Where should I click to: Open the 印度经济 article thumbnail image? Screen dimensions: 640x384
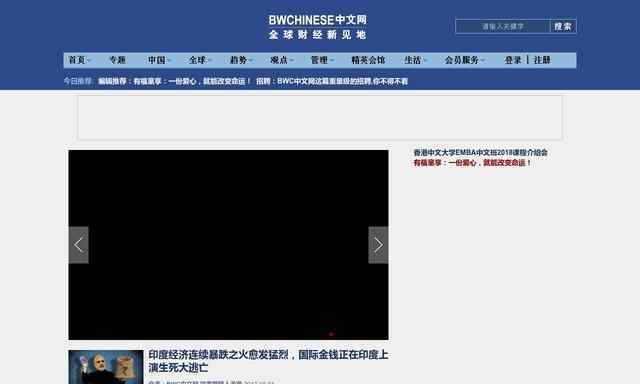(106, 367)
